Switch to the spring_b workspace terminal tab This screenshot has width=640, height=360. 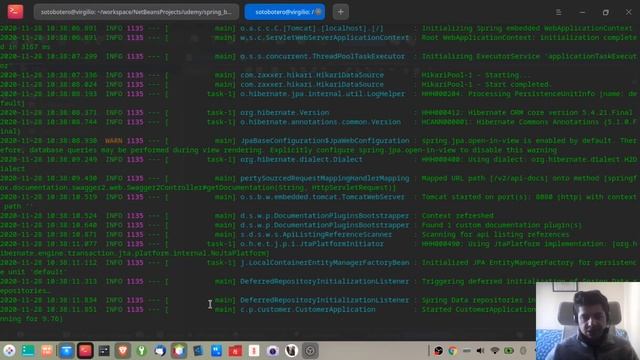coord(136,12)
